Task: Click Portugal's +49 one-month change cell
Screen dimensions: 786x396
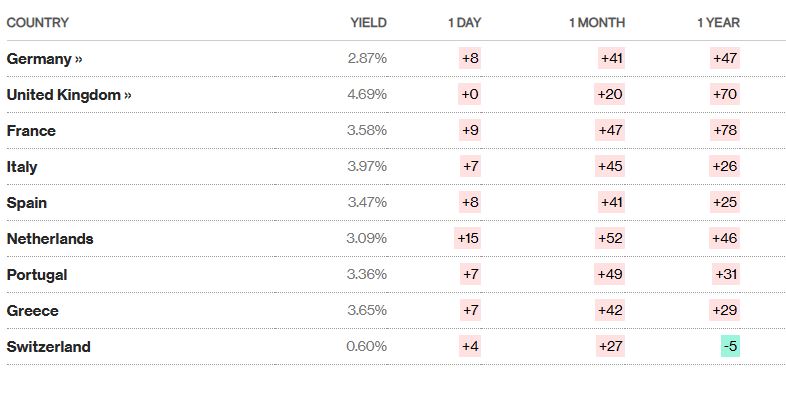Action: tap(610, 274)
